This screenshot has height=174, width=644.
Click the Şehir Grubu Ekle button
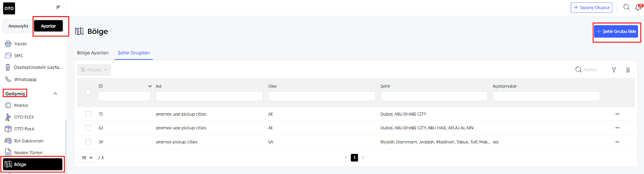pos(616,31)
